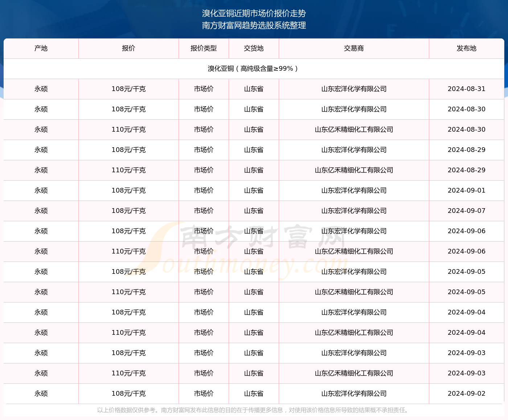Select the 2024-09-02 date cell
The image size is (508, 420).
point(466,394)
